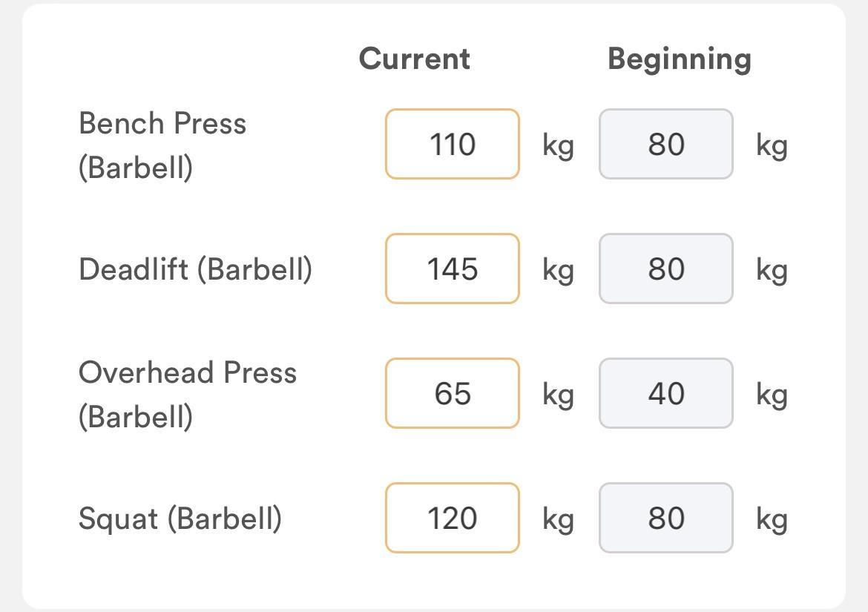The image size is (868, 612).
Task: Click kg unit beside beginning Overhead Press value
Action: 772,395
